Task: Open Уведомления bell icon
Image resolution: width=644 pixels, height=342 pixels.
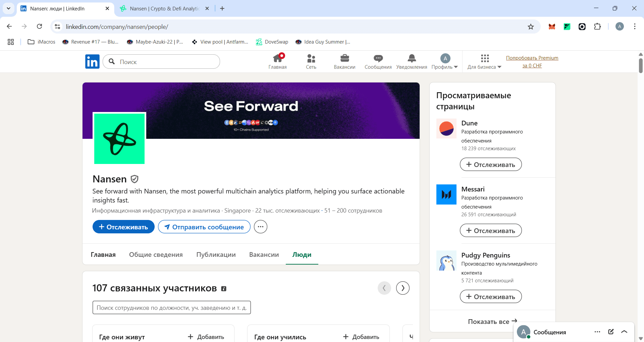Action: tap(412, 61)
